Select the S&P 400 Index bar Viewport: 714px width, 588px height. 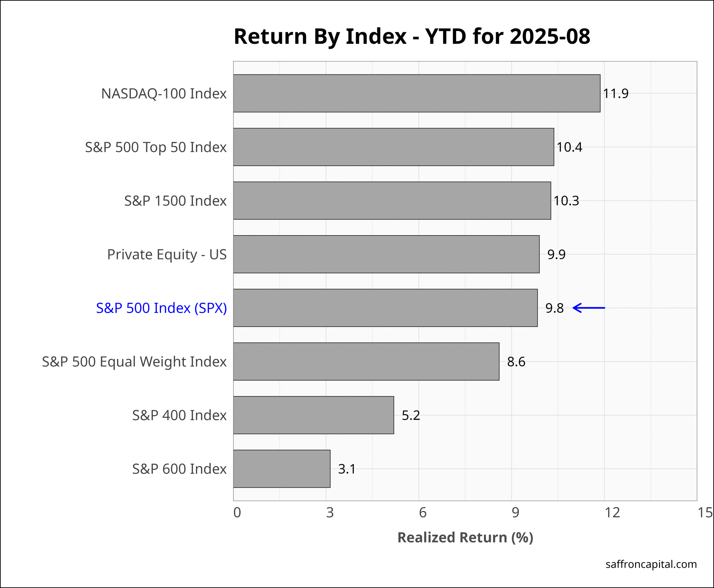313,415
